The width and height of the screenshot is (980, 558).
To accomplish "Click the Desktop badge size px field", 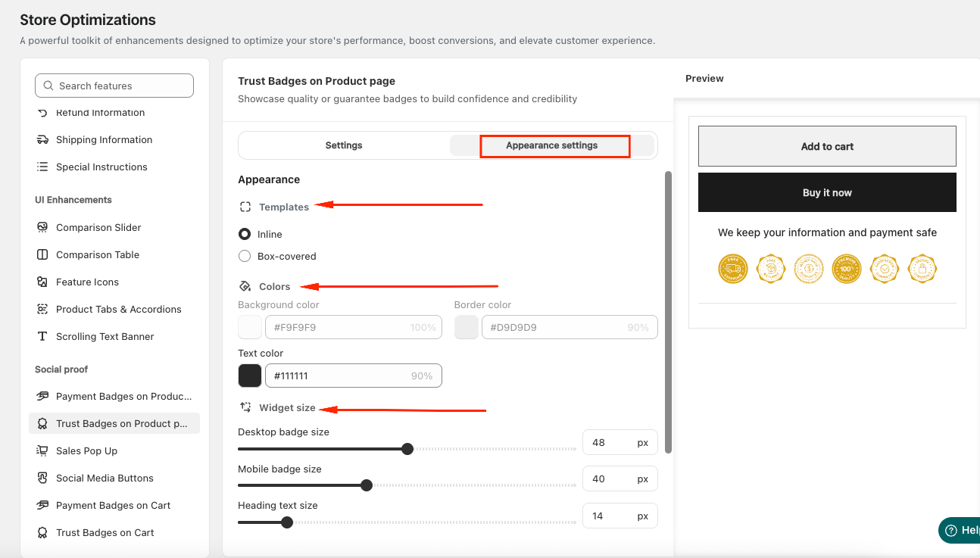I will click(620, 442).
